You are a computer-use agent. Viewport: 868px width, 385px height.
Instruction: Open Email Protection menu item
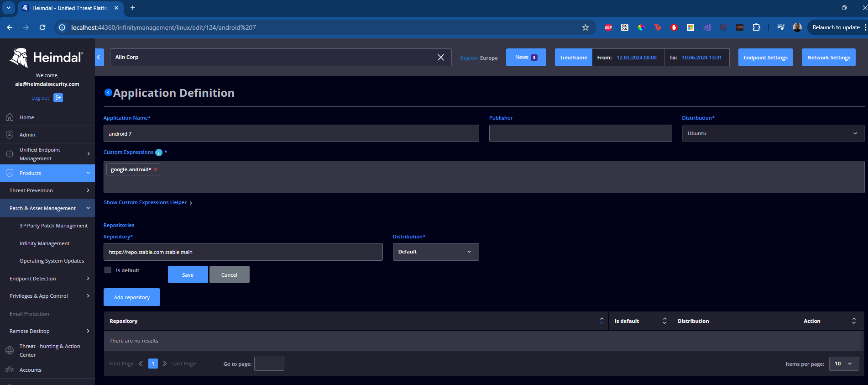(x=29, y=314)
